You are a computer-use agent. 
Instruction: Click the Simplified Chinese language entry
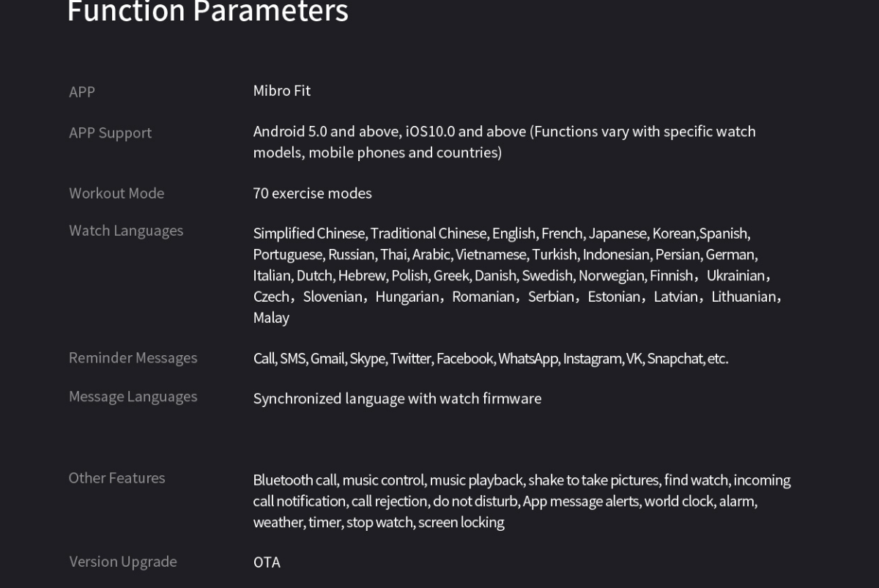(x=308, y=233)
